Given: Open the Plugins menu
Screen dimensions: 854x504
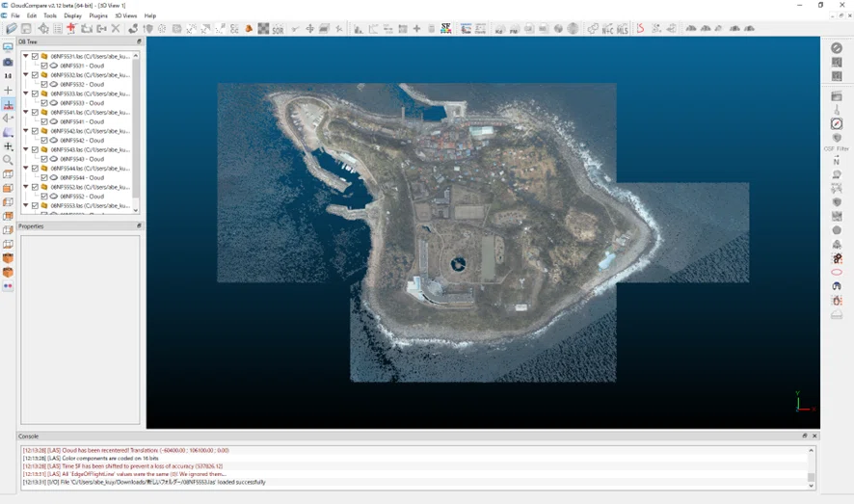Looking at the screenshot, I should [x=98, y=15].
